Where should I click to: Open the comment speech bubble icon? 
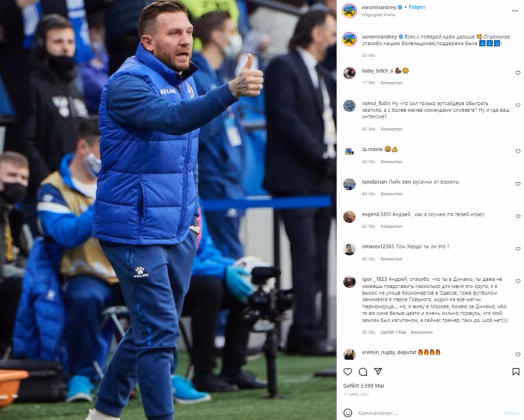363,372
